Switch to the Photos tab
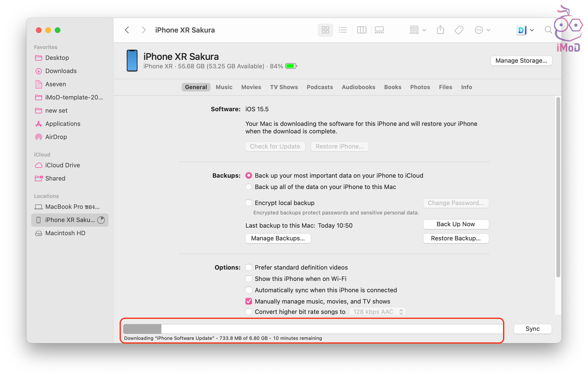Screen dimensions: 588x378 420,87
